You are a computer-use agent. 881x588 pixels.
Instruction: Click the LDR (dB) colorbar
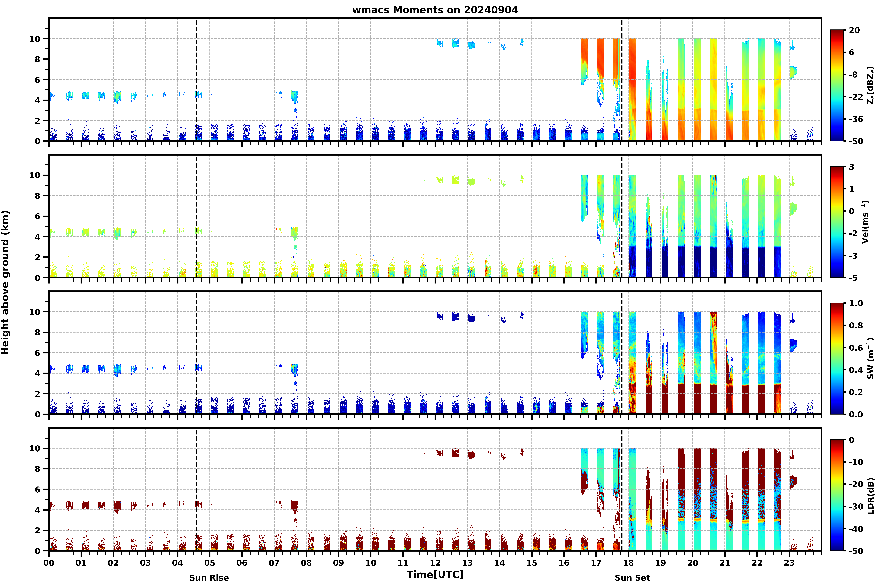point(837,495)
